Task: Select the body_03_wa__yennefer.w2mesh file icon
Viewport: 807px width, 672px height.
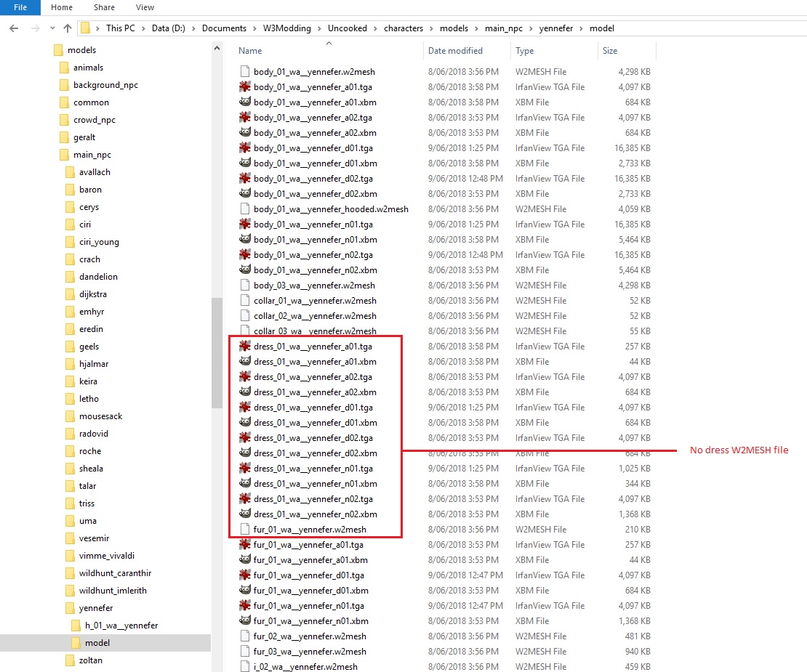Action: pyautogui.click(x=245, y=286)
